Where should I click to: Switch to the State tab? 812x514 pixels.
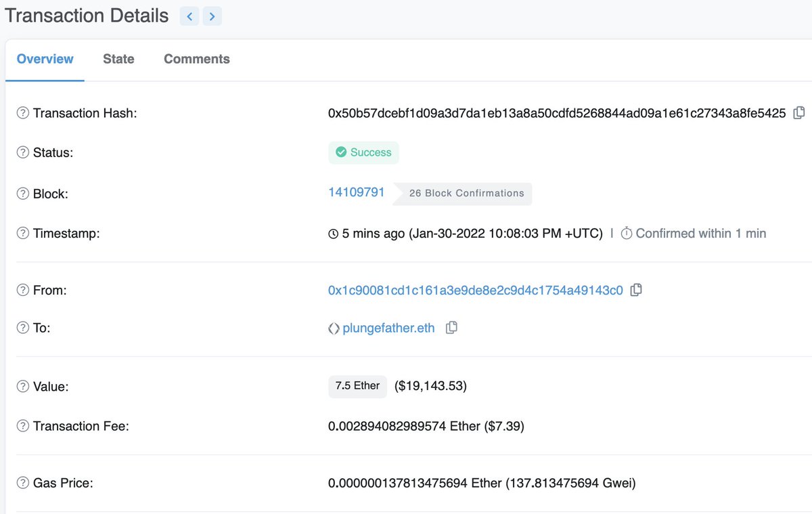pyautogui.click(x=118, y=59)
